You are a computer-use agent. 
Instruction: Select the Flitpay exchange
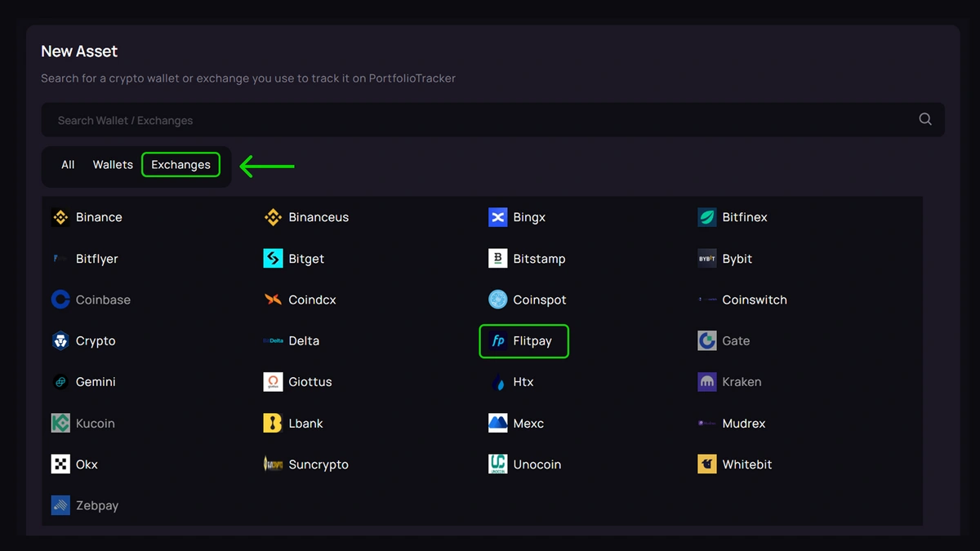pyautogui.click(x=523, y=341)
